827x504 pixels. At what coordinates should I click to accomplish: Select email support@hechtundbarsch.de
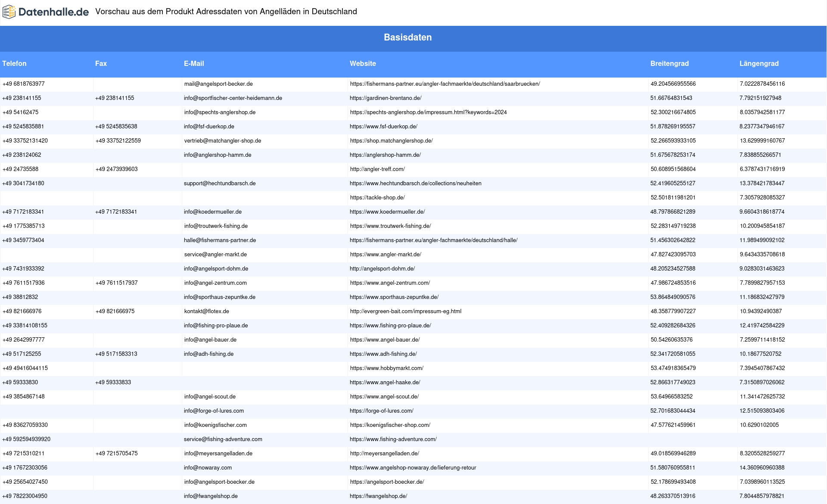[220, 184]
